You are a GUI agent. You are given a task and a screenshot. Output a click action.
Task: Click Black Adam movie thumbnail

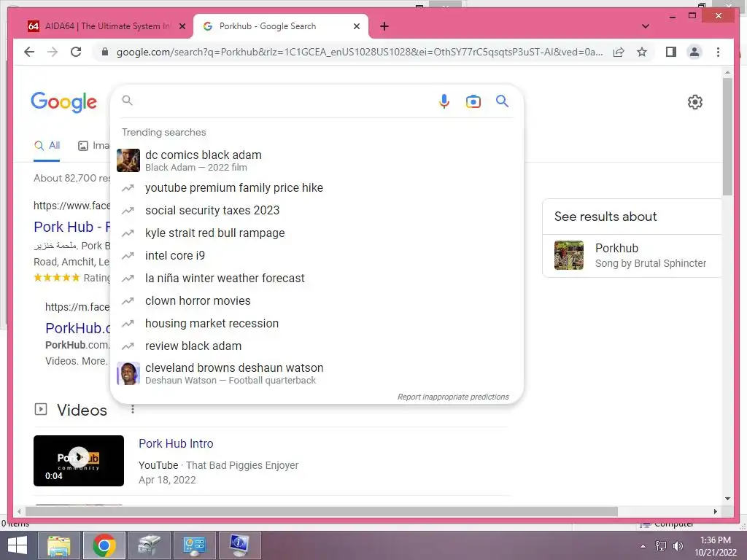click(x=128, y=160)
